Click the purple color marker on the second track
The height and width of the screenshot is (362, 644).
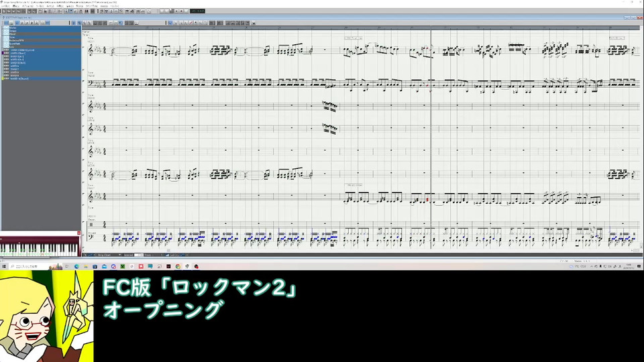coord(4,54)
